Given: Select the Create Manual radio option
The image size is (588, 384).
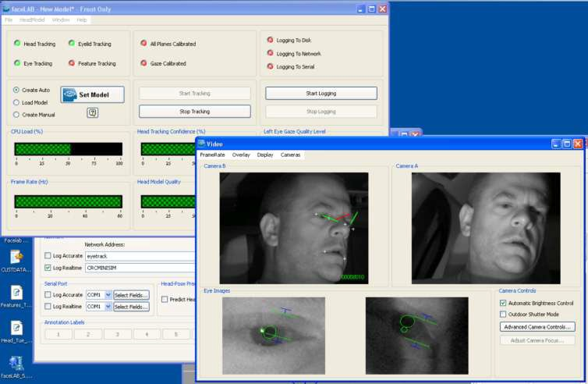Looking at the screenshot, I should point(16,115).
